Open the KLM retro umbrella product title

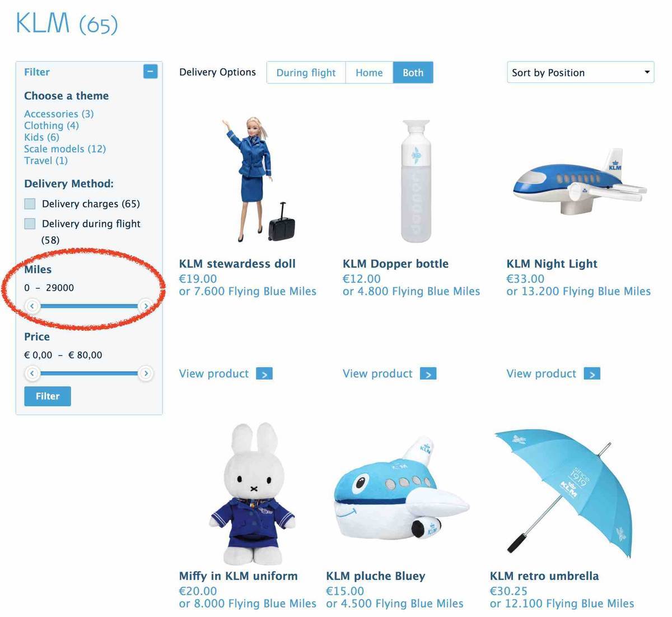point(544,576)
